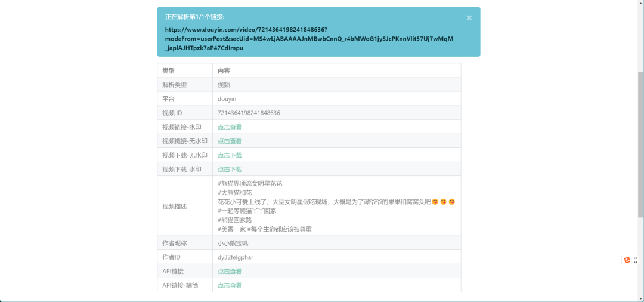This screenshot has width=644, height=302.
Task: Open 点击查看 link for 视频链接-无水印
Action: (x=230, y=141)
